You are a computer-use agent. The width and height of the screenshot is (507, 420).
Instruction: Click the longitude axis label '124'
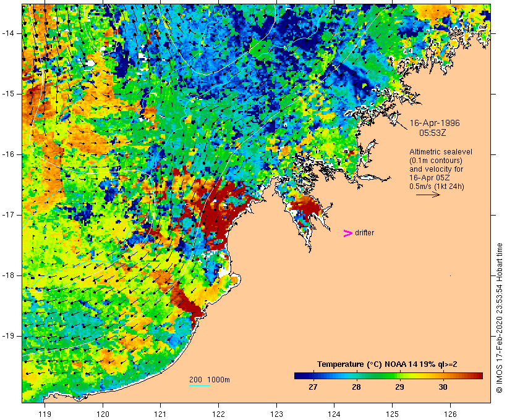tap(334, 414)
